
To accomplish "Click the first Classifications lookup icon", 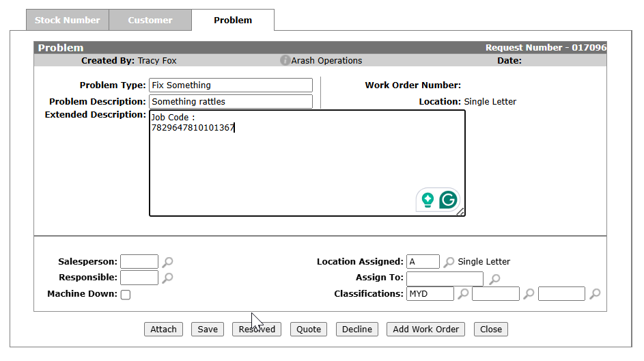I will tap(463, 294).
